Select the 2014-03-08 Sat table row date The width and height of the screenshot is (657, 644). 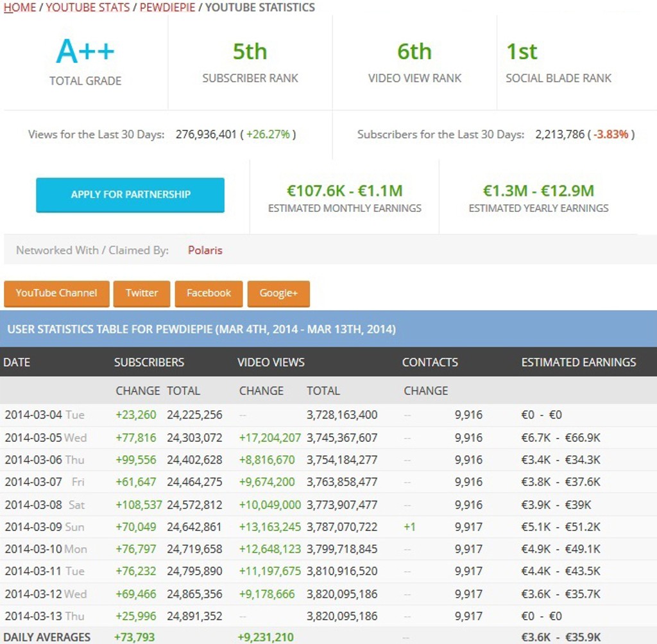44,505
